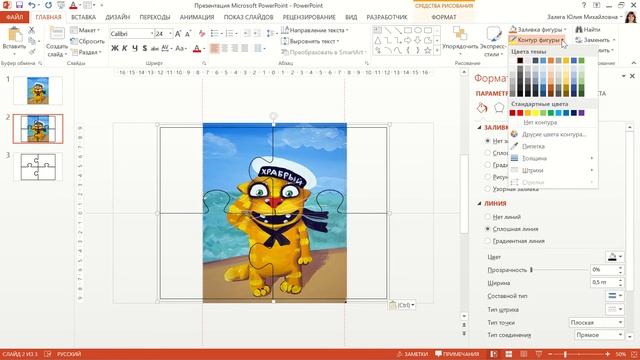
Task: Switch to the ВСТАВКА tab
Action: click(83, 17)
